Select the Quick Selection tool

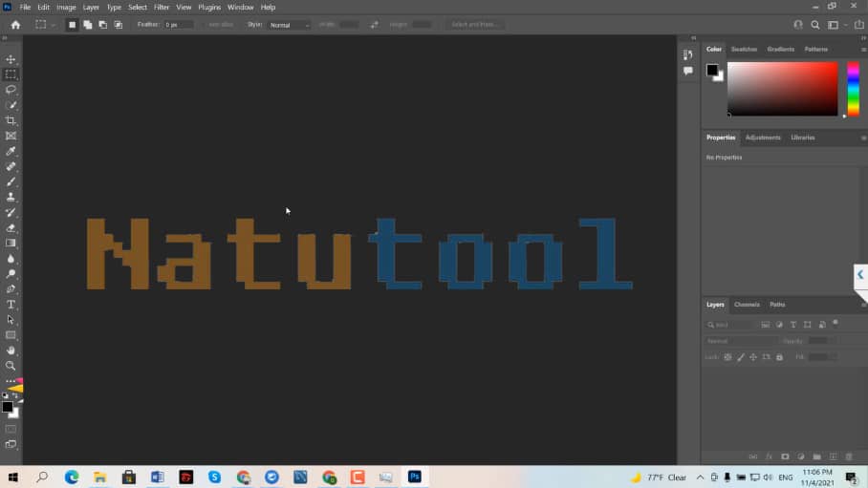click(x=11, y=105)
